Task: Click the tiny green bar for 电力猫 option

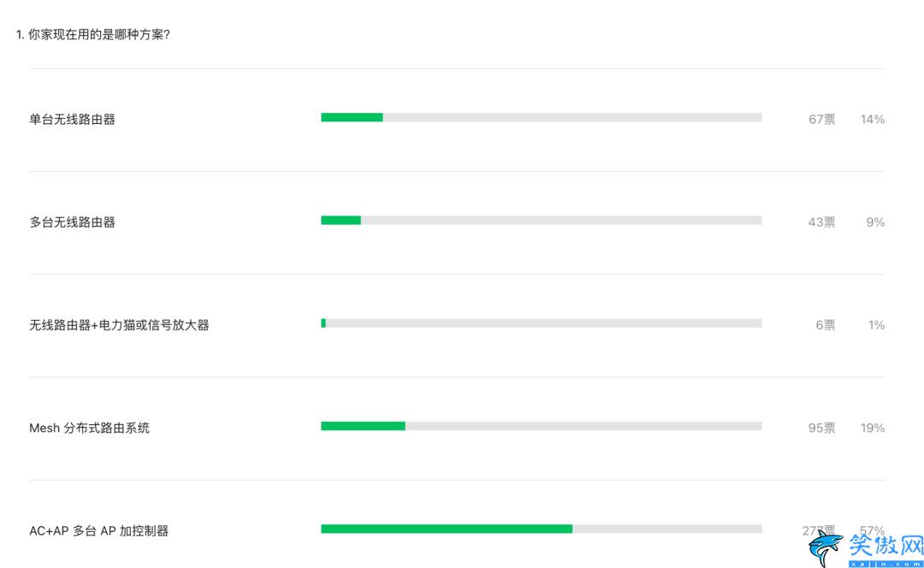Action: point(323,322)
